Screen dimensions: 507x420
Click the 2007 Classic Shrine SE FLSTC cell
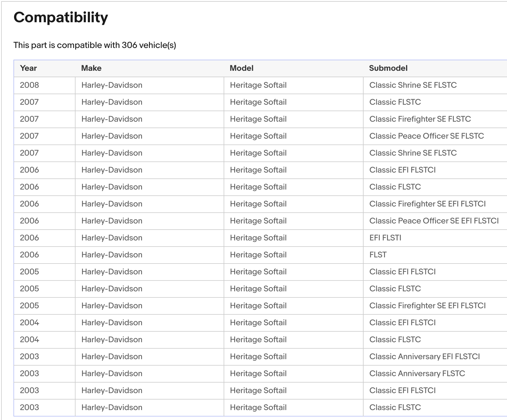(x=413, y=153)
